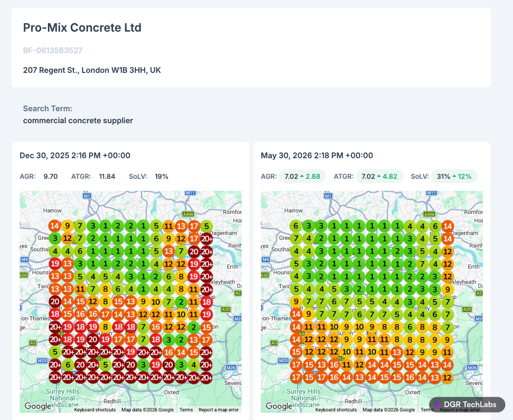Click the Erith label on the May 30 map

[x=473, y=267]
